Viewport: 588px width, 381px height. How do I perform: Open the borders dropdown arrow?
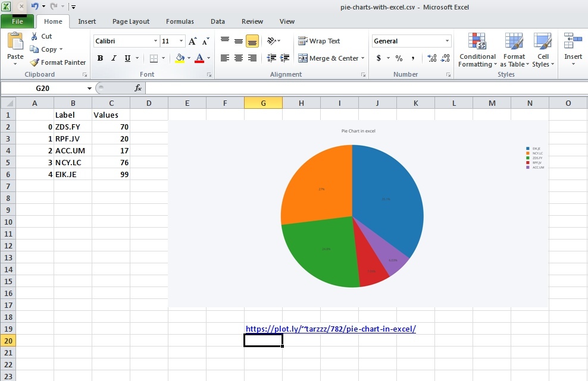click(163, 58)
